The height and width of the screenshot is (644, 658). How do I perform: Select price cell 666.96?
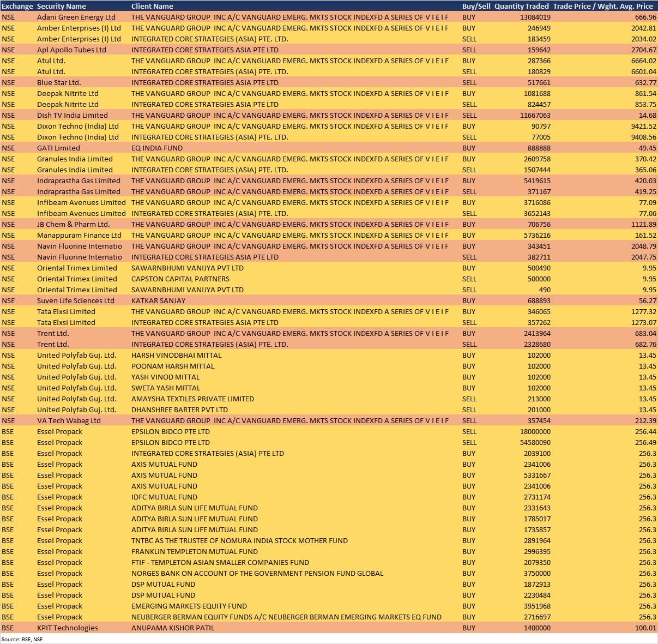click(x=645, y=17)
